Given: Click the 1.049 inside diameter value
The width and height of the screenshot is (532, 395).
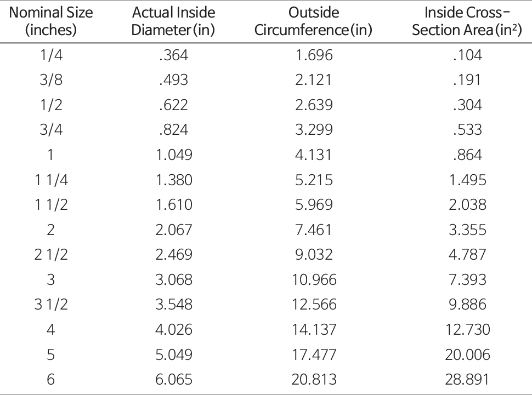Looking at the screenshot, I should click(174, 154).
